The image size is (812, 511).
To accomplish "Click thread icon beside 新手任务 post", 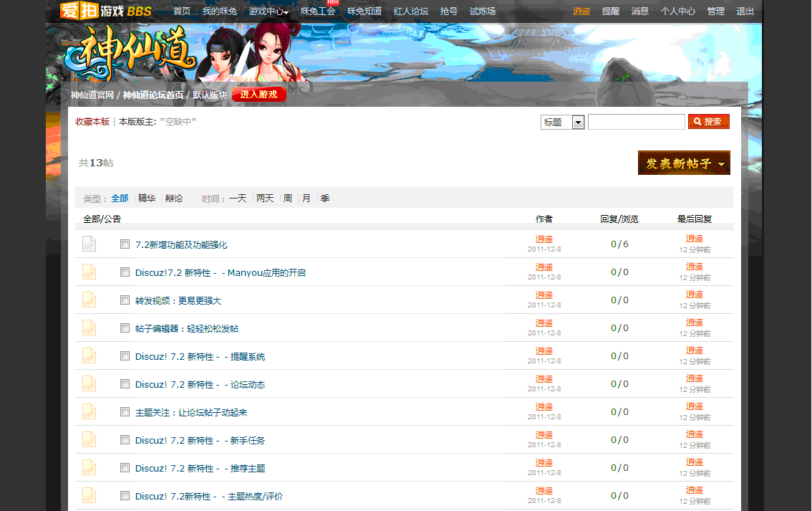I will 89,439.
